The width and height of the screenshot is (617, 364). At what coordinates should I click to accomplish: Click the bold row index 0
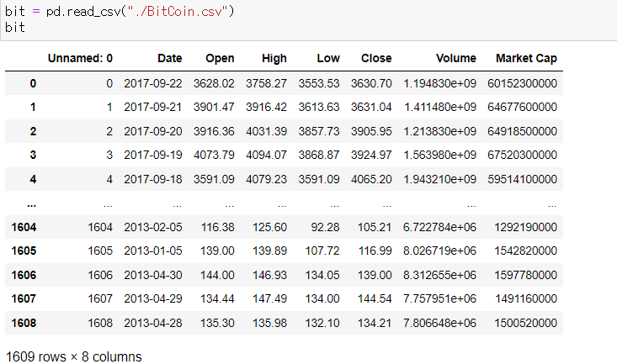[33, 83]
